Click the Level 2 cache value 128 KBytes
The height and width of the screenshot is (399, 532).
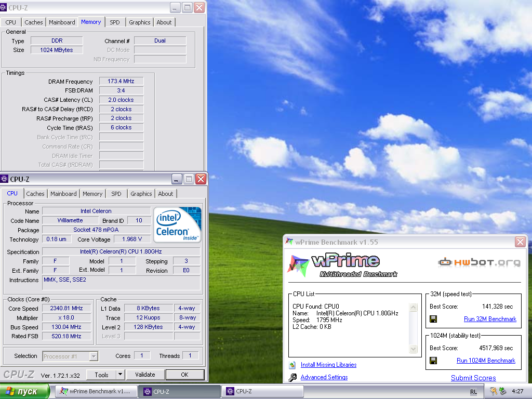click(148, 327)
